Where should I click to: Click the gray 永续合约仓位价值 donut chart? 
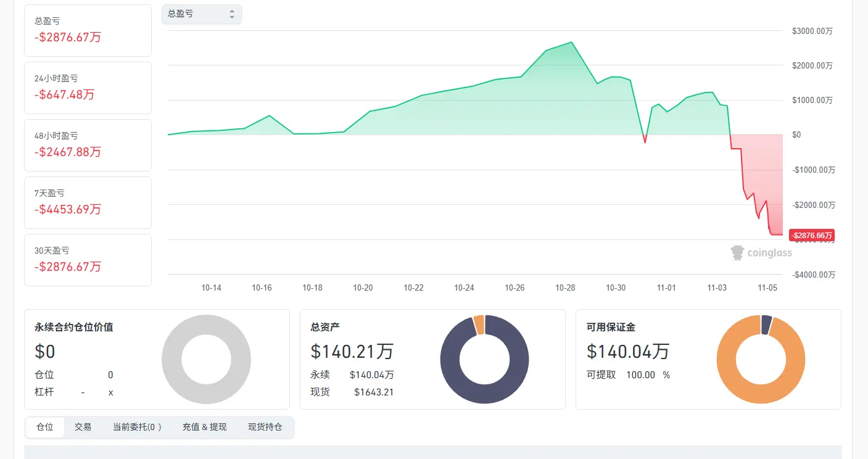click(x=206, y=360)
